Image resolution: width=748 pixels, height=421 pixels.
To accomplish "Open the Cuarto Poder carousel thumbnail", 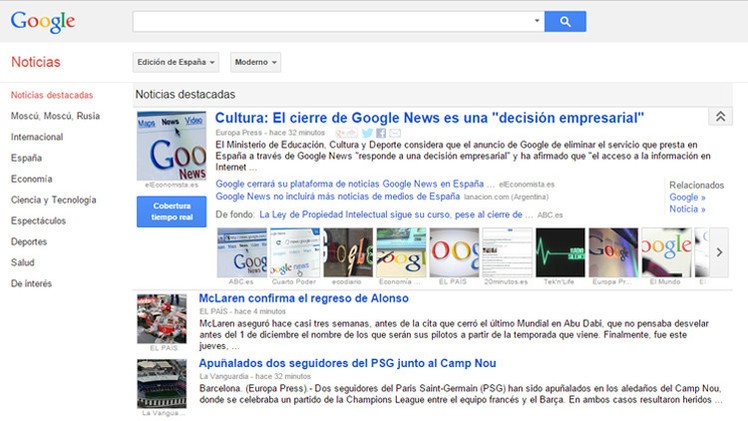I will (x=295, y=252).
